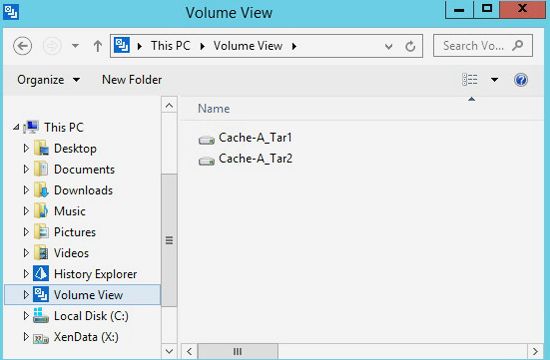
Task: Expand the Volume View tree node
Action: (x=26, y=295)
